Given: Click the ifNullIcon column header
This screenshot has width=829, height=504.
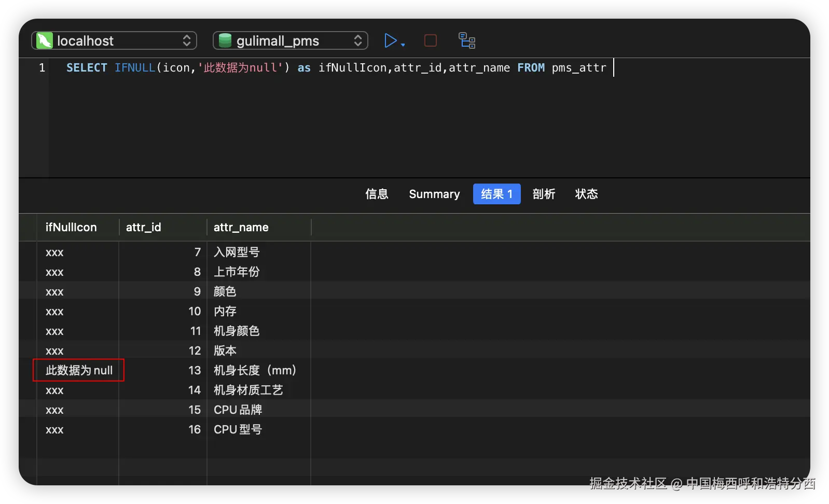Looking at the screenshot, I should tap(78, 227).
